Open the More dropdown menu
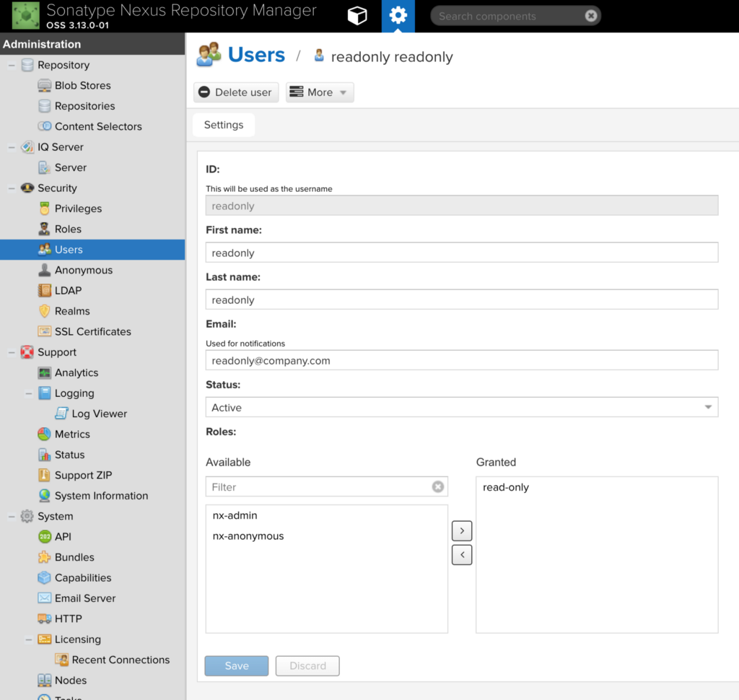The height and width of the screenshot is (700, 739). pyautogui.click(x=319, y=92)
